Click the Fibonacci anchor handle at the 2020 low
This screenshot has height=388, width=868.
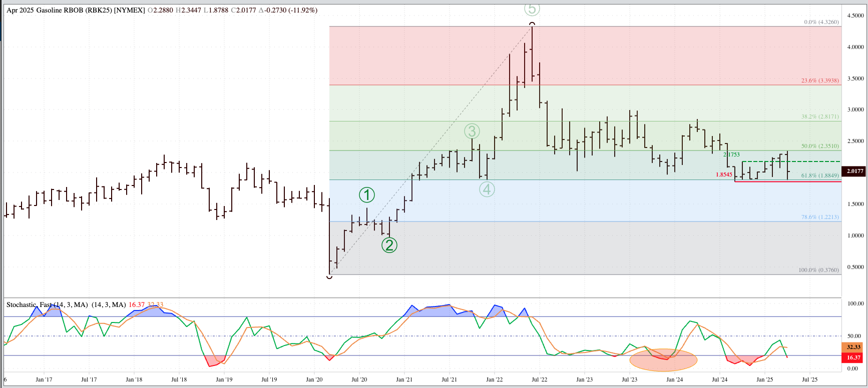(x=329, y=276)
